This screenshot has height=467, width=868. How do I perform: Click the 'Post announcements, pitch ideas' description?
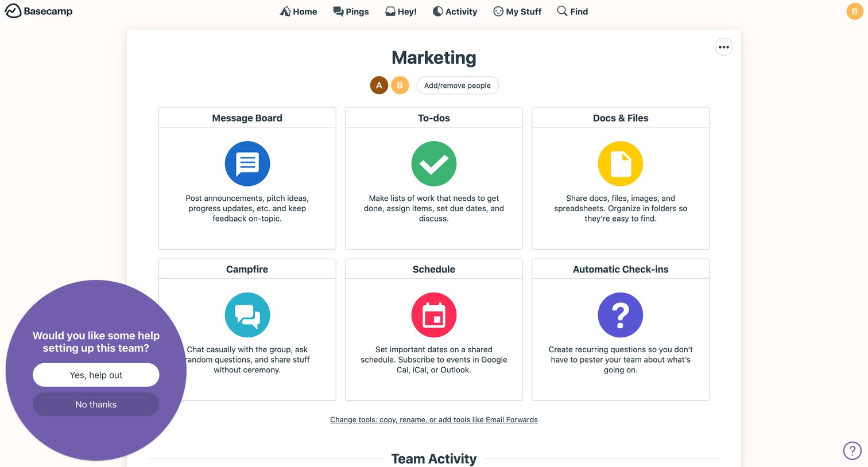(247, 208)
